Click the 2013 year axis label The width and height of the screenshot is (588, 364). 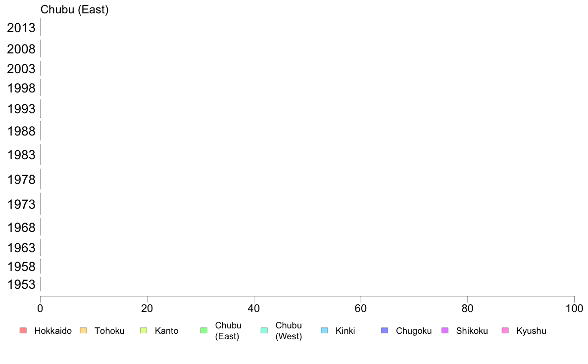point(21,28)
